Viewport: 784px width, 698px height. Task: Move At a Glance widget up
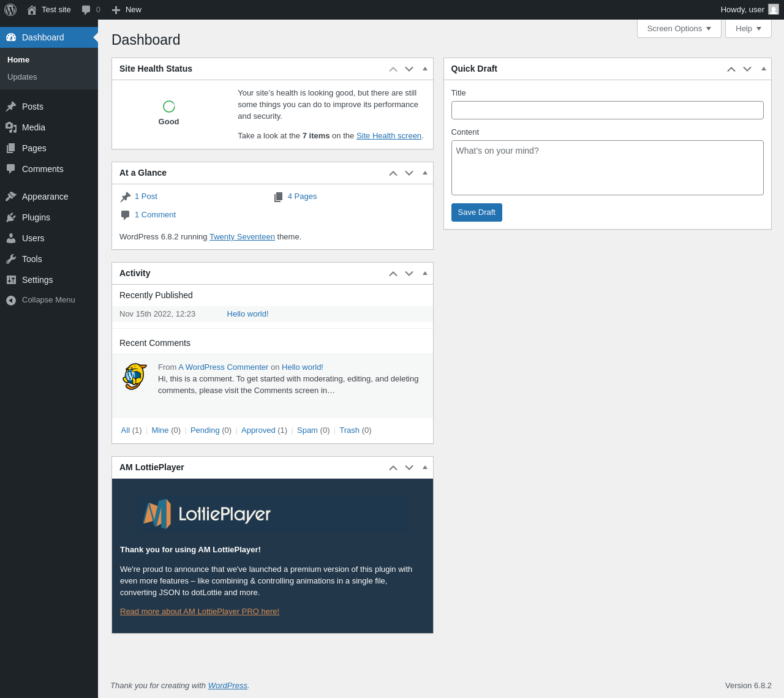393,173
